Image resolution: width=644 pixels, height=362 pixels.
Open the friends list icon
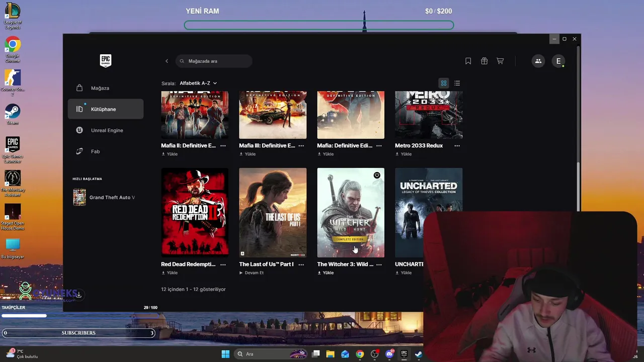(x=538, y=61)
